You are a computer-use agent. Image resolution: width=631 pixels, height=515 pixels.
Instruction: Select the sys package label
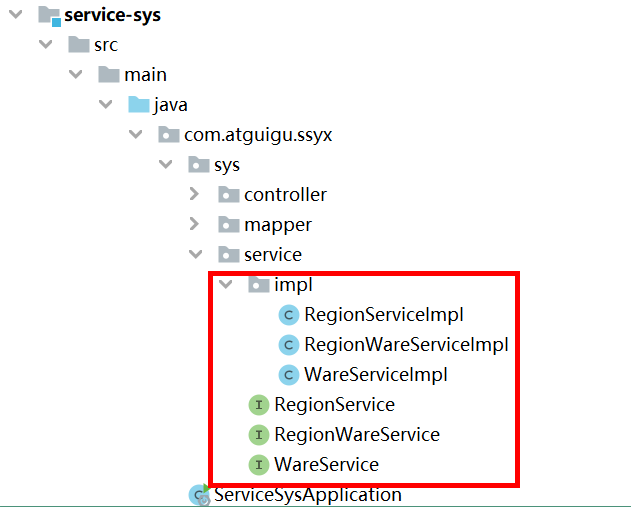coord(227,165)
